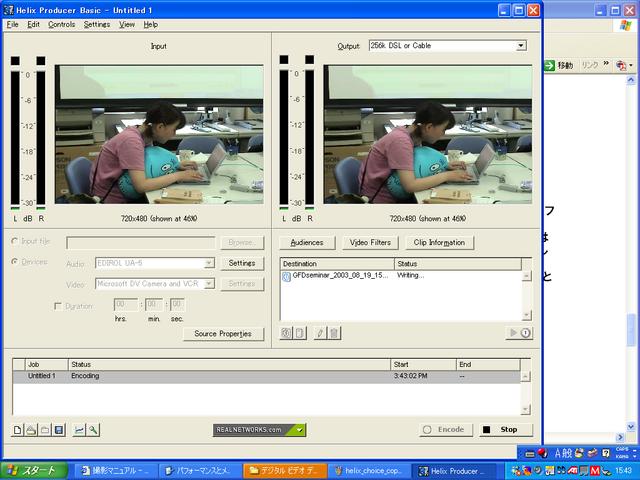Click the Windows flag logo in browser window
640x480 pixels.
(625, 25)
